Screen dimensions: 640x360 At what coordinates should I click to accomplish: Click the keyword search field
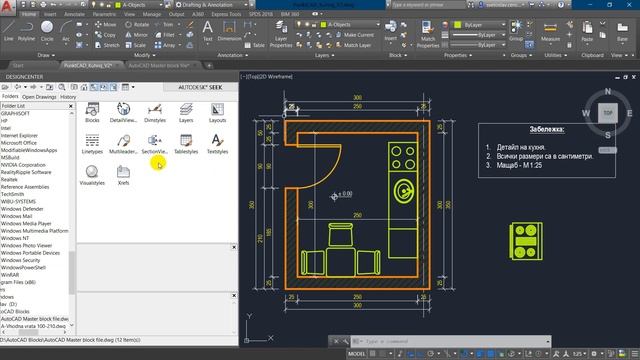pyautogui.click(x=428, y=5)
